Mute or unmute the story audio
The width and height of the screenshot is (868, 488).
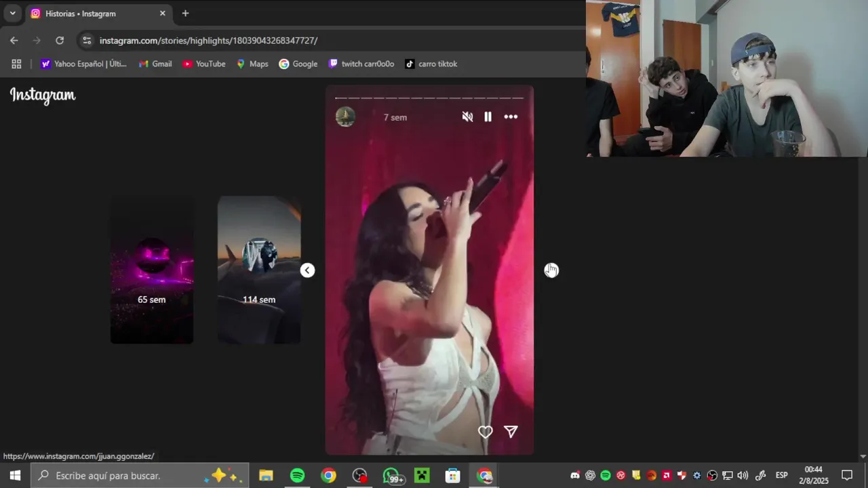[x=467, y=117]
